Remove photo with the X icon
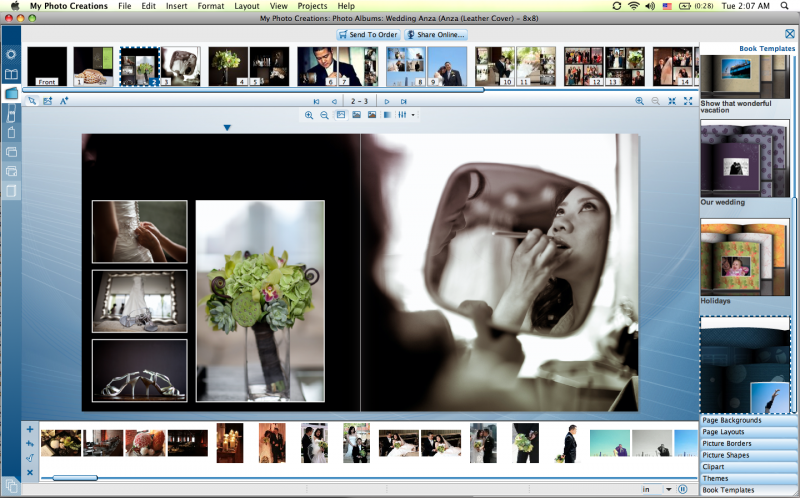 tap(30, 472)
